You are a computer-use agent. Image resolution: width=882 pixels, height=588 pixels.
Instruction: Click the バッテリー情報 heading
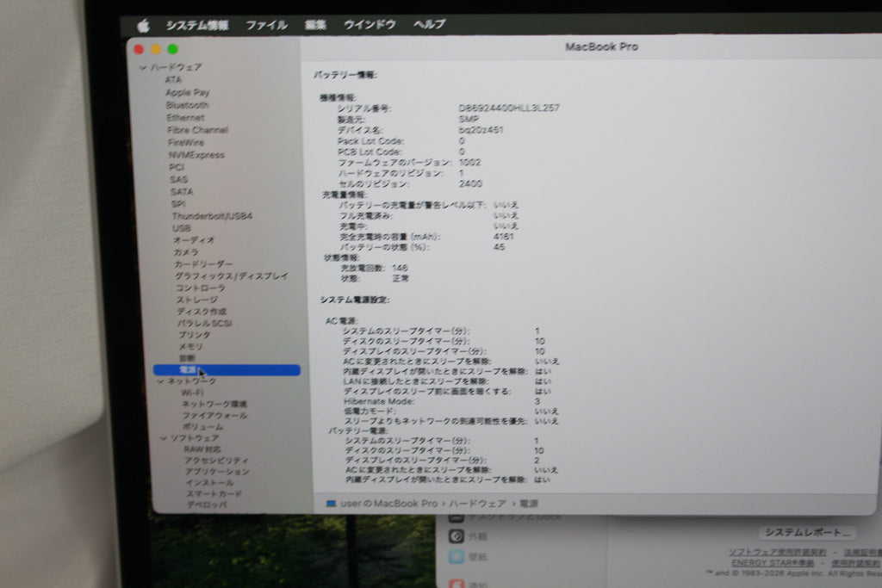pyautogui.click(x=345, y=75)
